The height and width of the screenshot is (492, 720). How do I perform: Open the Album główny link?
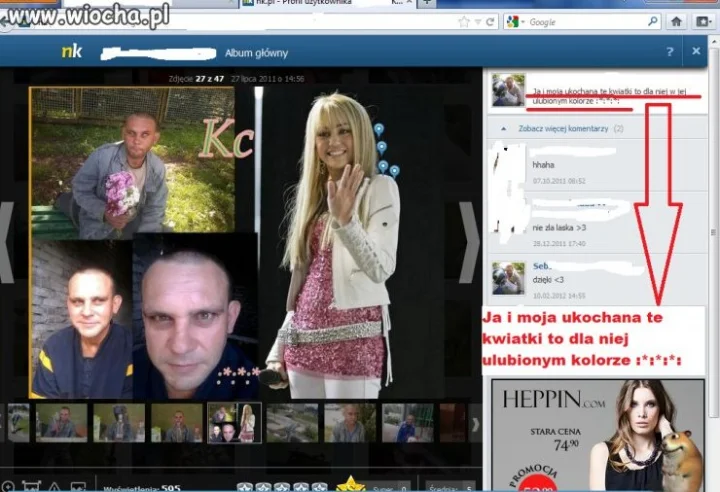[x=257, y=53]
